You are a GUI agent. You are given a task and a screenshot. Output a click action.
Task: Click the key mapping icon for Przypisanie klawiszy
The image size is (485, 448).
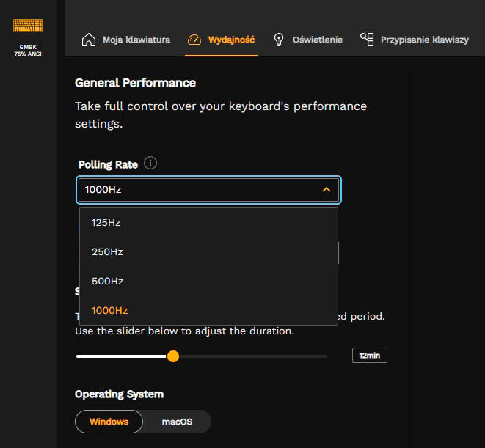click(x=367, y=40)
